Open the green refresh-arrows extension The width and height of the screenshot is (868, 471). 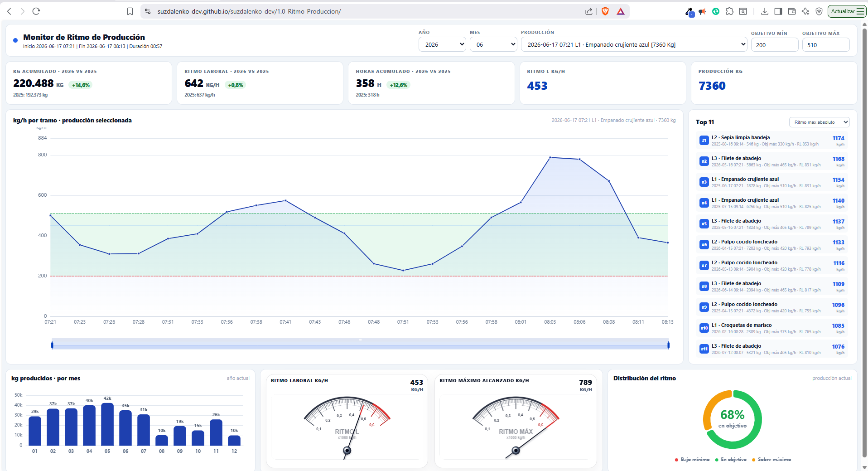(716, 11)
